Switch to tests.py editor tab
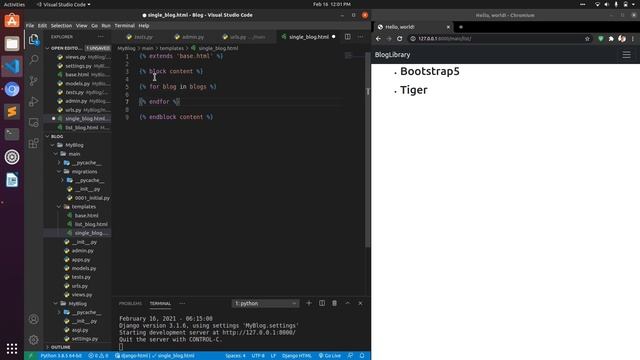Screen dimensions: 640x360 (x=140, y=37)
